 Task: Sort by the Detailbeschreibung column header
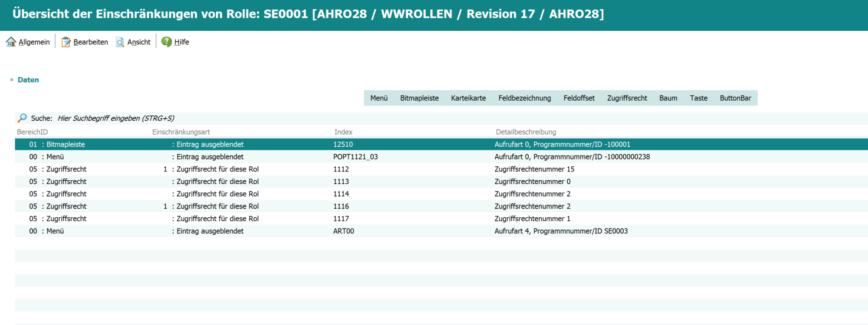click(526, 132)
